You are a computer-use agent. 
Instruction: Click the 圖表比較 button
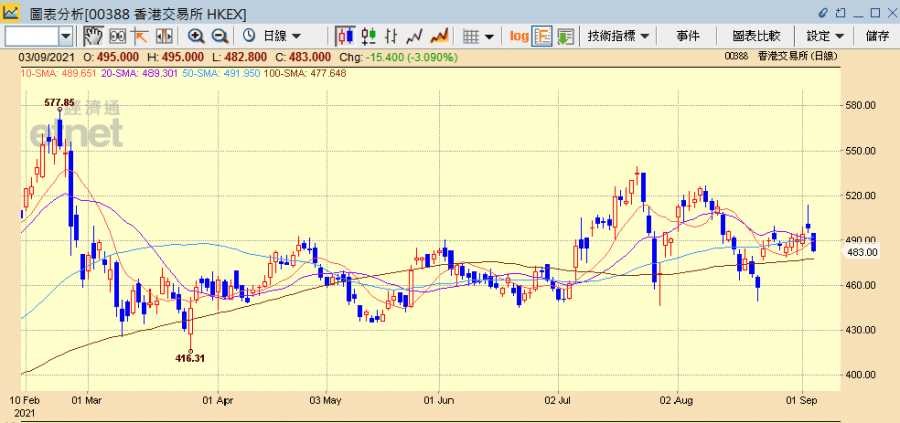[x=754, y=36]
